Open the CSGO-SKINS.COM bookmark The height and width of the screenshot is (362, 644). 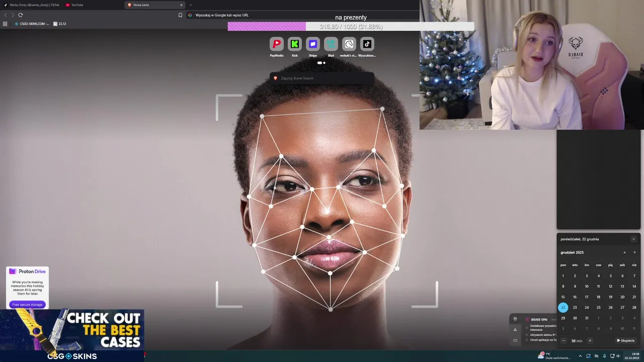point(32,24)
